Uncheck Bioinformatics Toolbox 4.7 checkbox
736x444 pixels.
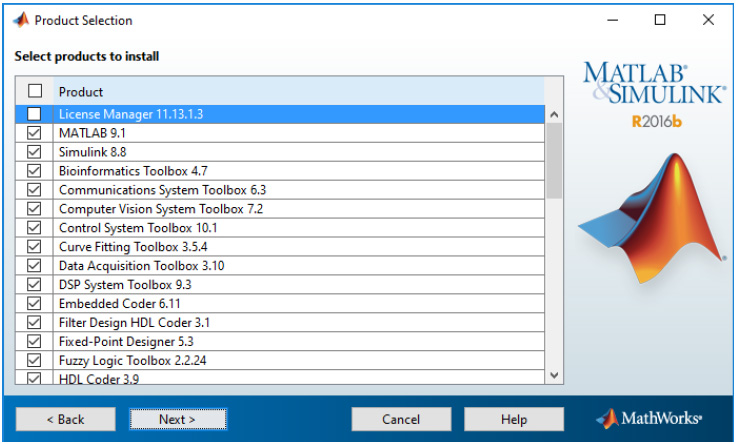pyautogui.click(x=34, y=171)
